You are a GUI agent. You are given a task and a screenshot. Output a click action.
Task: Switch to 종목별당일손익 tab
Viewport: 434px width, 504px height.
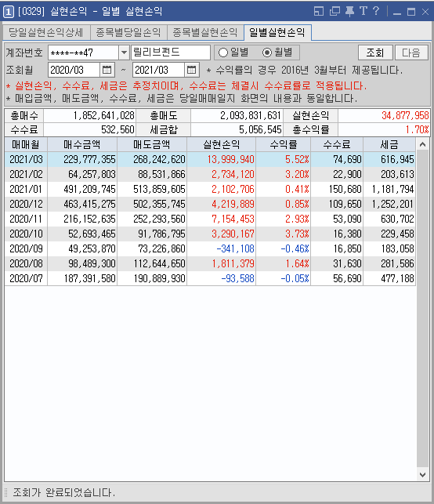pos(128,32)
